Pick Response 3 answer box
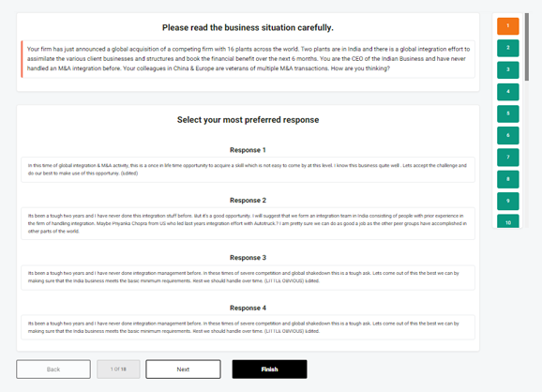 (248, 278)
